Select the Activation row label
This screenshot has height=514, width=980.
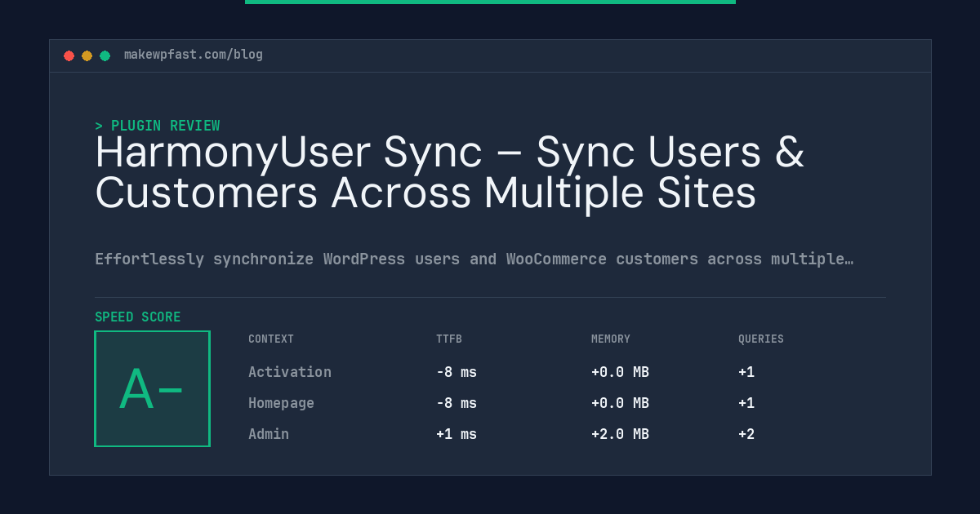click(290, 372)
